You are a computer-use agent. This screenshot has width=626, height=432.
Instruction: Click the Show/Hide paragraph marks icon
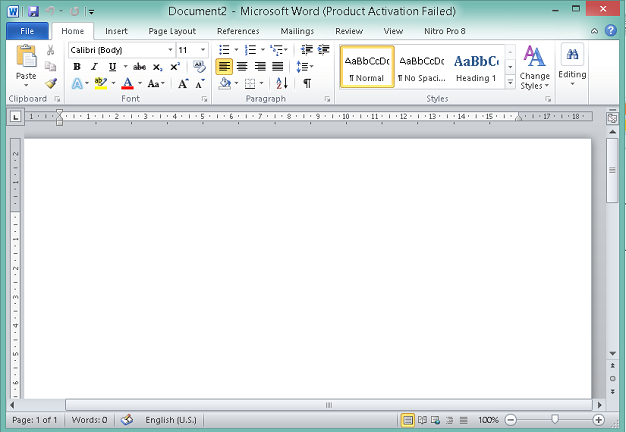[307, 84]
